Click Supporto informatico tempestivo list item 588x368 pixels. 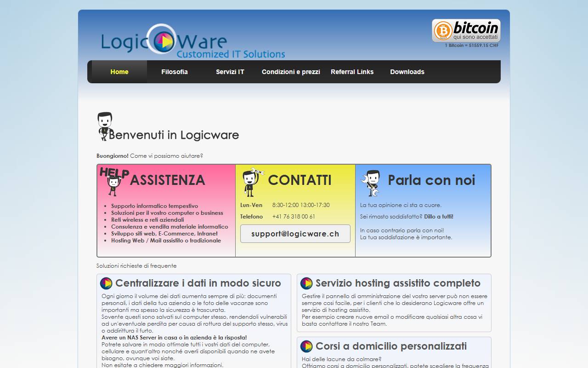point(154,206)
